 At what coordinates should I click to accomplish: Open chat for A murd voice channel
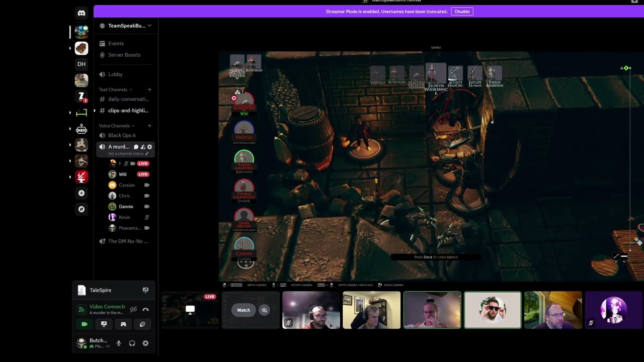136,147
